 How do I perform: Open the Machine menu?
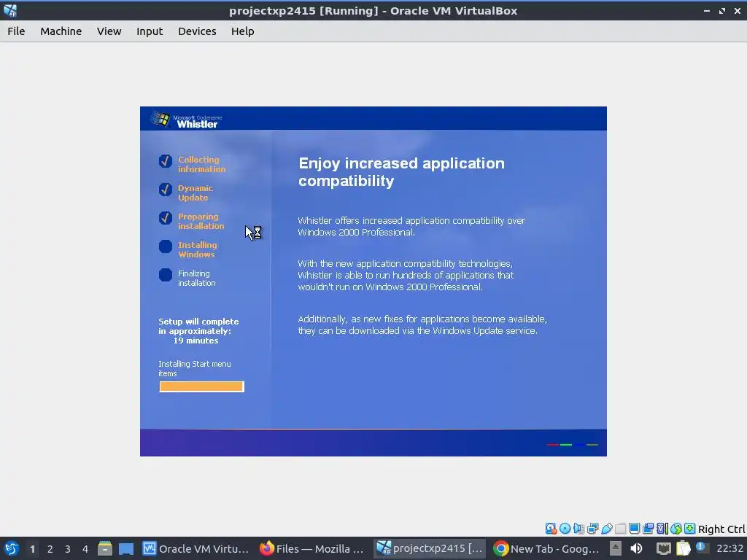pyautogui.click(x=61, y=31)
